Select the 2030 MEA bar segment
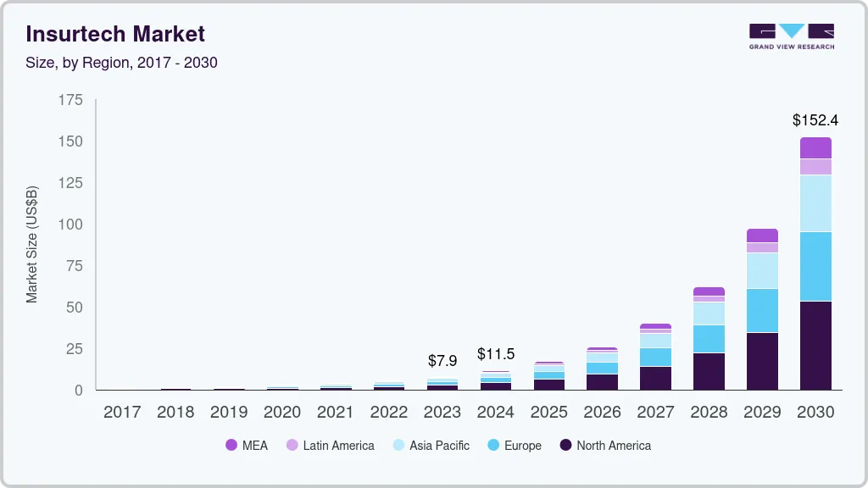Image resolution: width=868 pixels, height=488 pixels. pyautogui.click(x=815, y=147)
